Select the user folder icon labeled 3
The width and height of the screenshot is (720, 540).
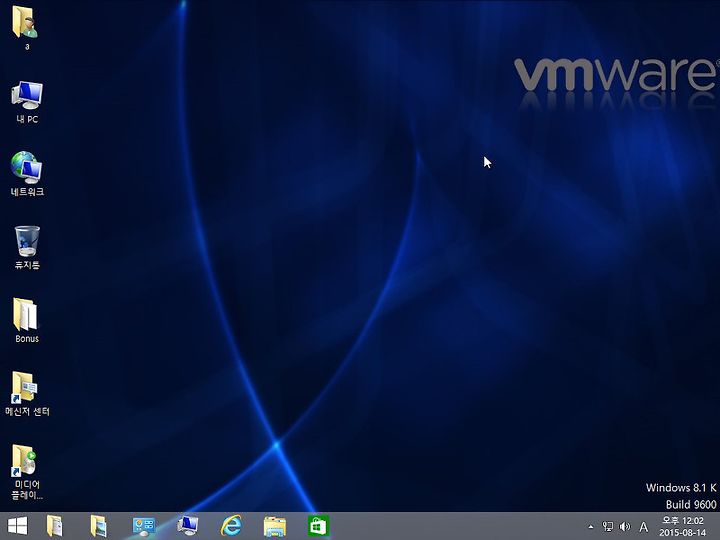[x=26, y=28]
